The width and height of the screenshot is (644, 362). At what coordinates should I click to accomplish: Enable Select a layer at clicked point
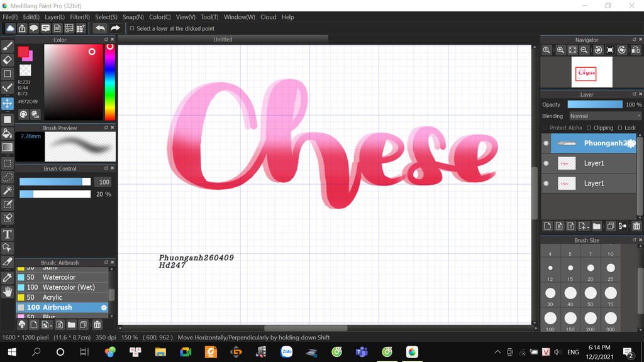pos(132,28)
